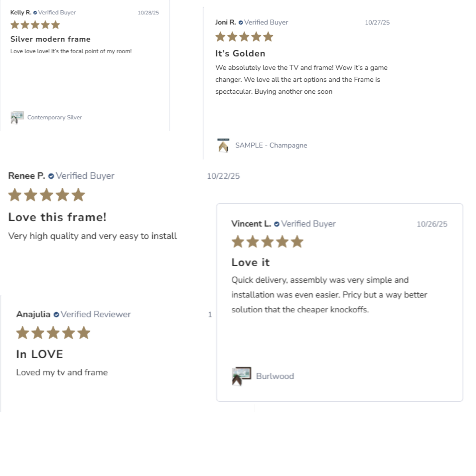476x476 pixels.
Task: Click the verified badge icon beside Joni R.
Action: 241,23
